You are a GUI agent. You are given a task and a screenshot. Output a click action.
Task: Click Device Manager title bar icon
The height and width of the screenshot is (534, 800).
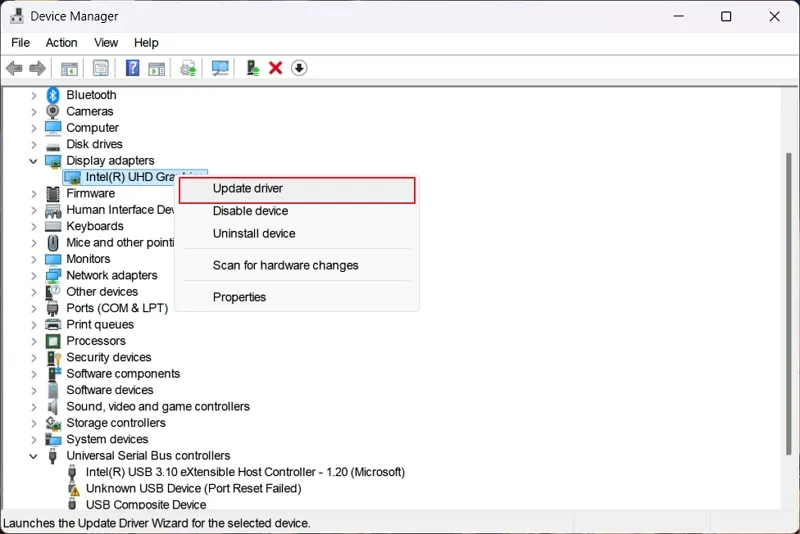[17, 16]
